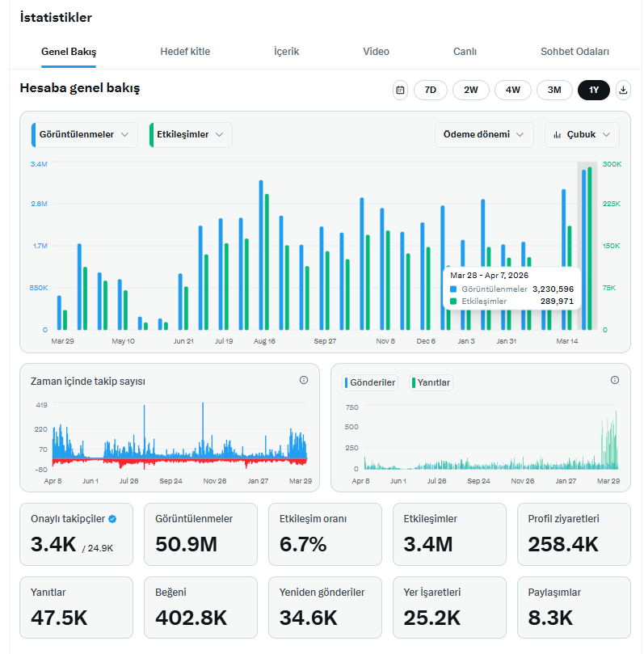Click the verified badge beside Onaylı takipçiler
Viewport: 644px width, 654px height.
pos(112,519)
